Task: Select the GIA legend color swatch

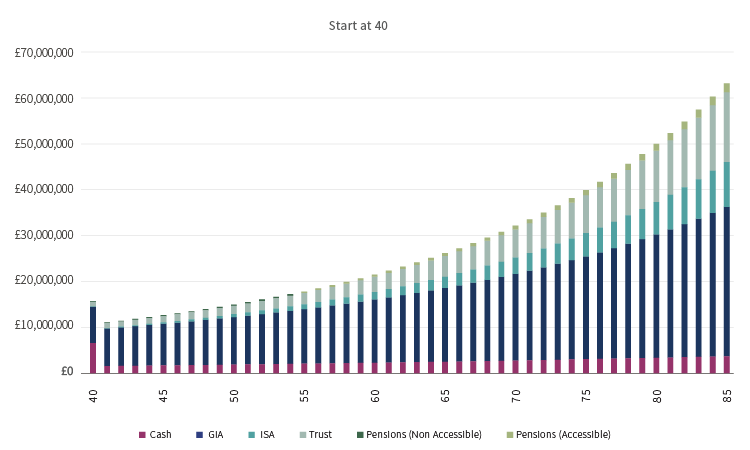Action: 200,435
